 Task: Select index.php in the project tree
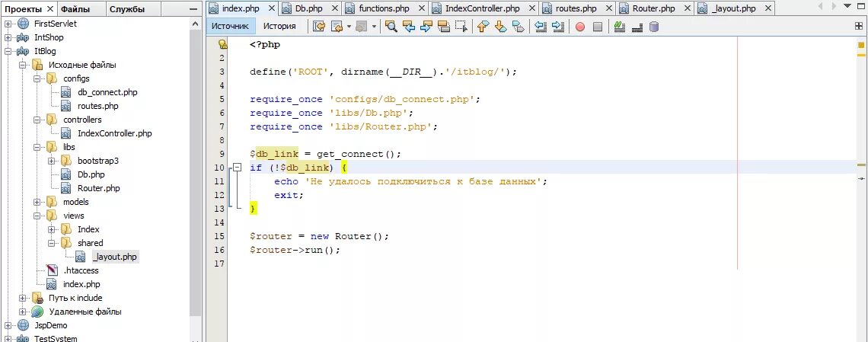(82, 284)
